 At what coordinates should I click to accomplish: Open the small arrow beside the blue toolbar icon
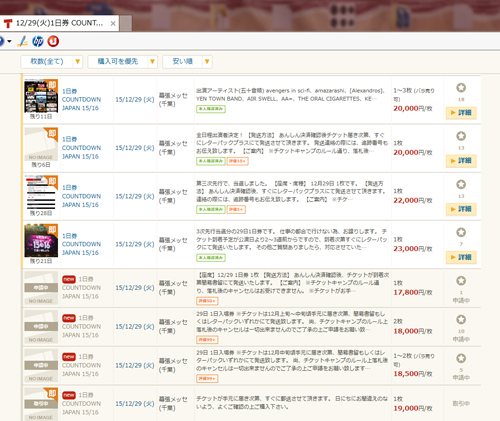9,41
